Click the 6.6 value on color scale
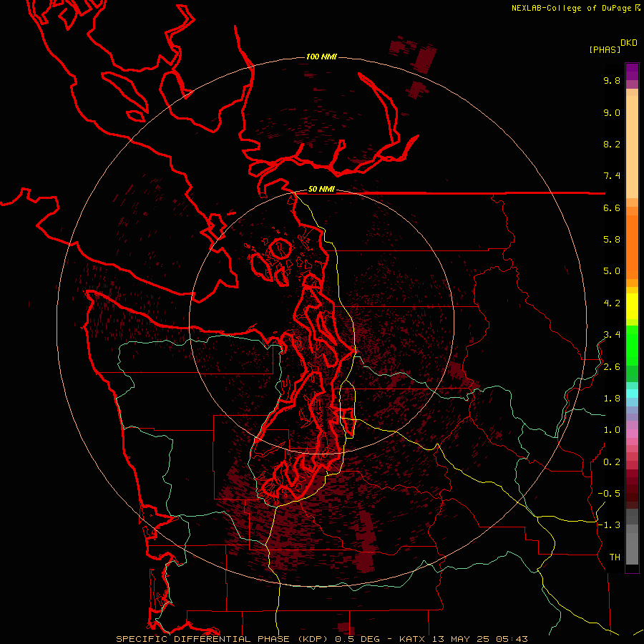This screenshot has height=644, width=644. tap(612, 208)
